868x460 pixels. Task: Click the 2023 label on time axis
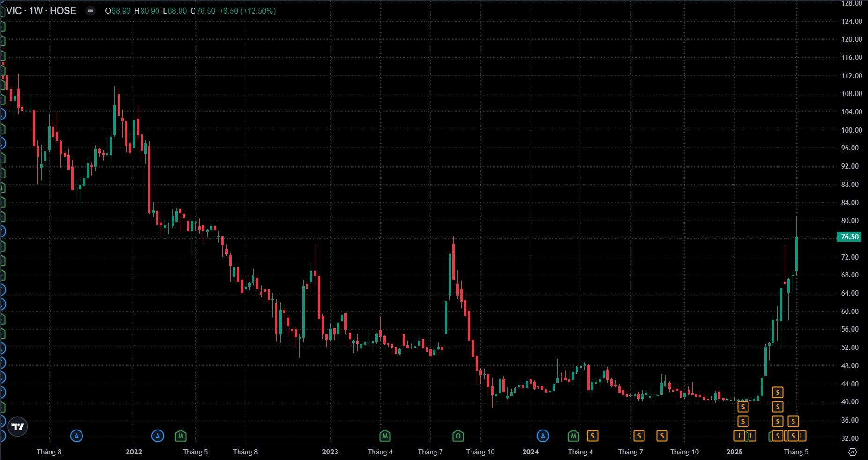pos(330,452)
